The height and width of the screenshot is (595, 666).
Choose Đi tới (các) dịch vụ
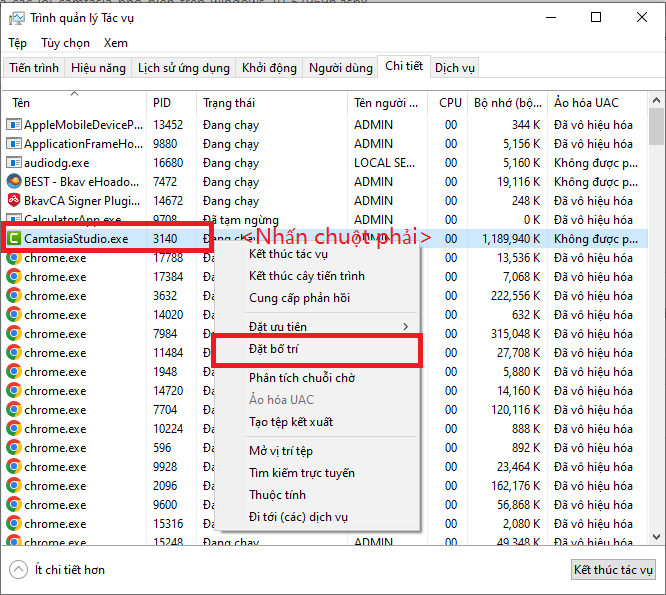tap(318, 517)
